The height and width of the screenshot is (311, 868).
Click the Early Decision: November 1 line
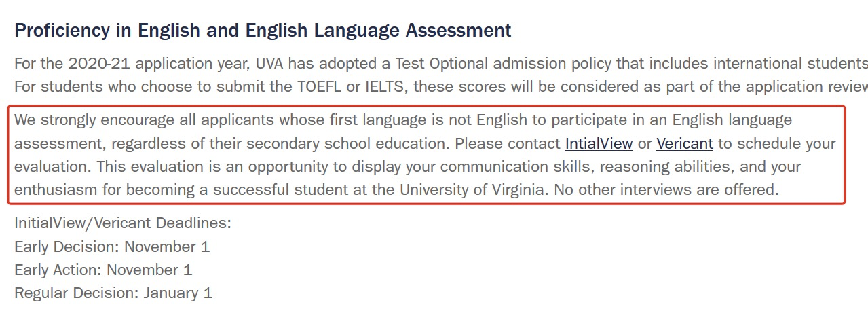[x=112, y=246]
